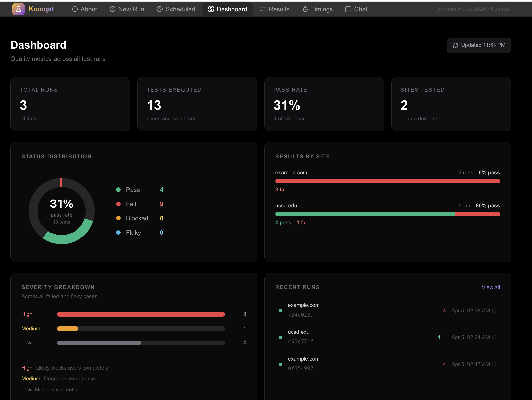Open external link for 724c023a run
Viewport: 532px width, 400px height.
point(494,310)
